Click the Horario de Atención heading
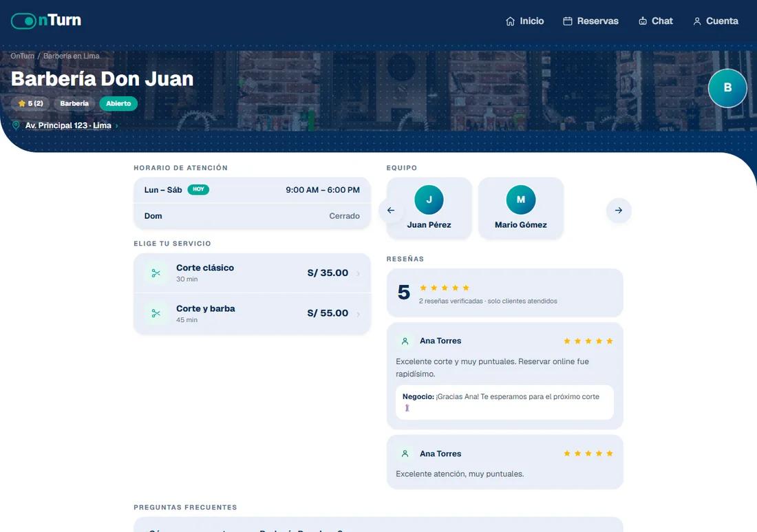This screenshot has height=532, width=757. tap(180, 168)
